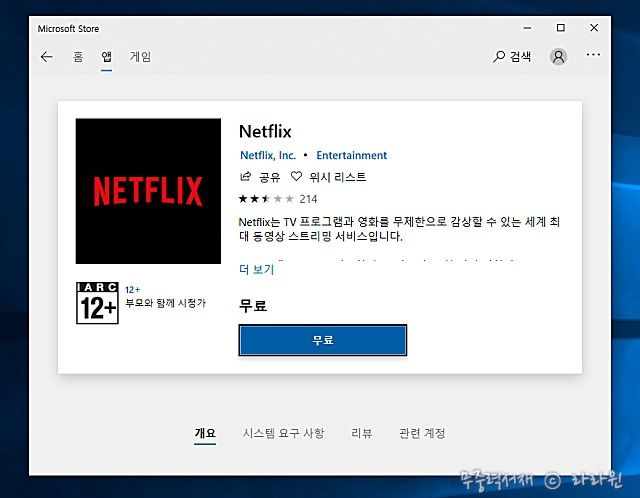The width and height of the screenshot is (640, 498).
Task: Click the 공유 share icon
Action: [245, 177]
